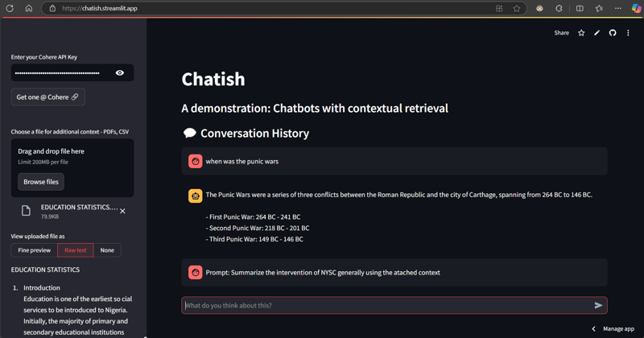Open the Copilot icon in browser toolbar
The image size is (644, 338).
(636, 8)
